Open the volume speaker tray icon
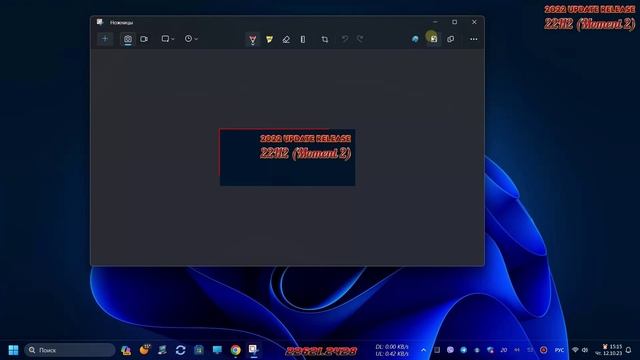This screenshot has width=640, height=360. pyautogui.click(x=585, y=350)
